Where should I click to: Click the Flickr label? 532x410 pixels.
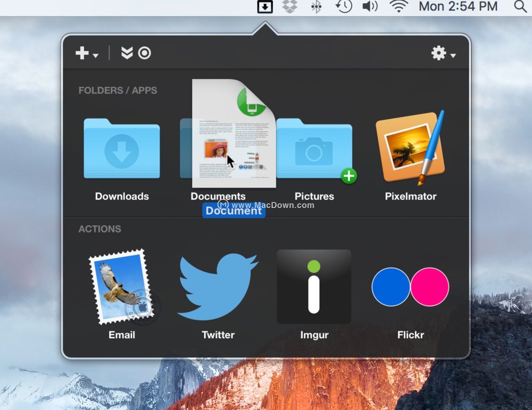point(410,335)
